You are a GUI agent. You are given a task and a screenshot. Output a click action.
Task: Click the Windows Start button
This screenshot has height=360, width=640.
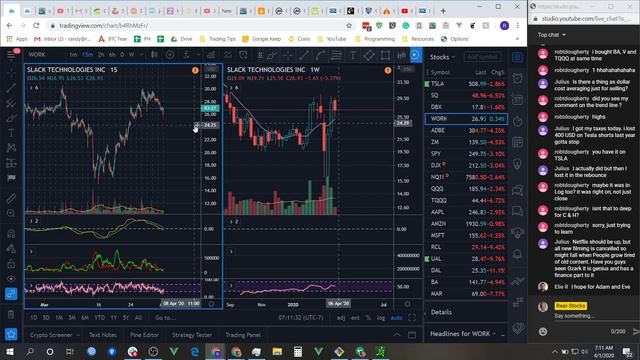[x=10, y=351]
